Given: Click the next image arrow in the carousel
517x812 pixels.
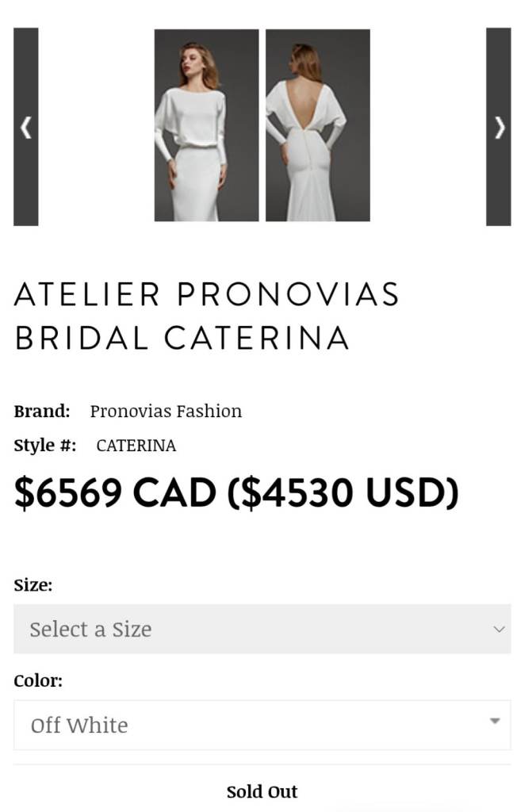Looking at the screenshot, I should click(498, 127).
